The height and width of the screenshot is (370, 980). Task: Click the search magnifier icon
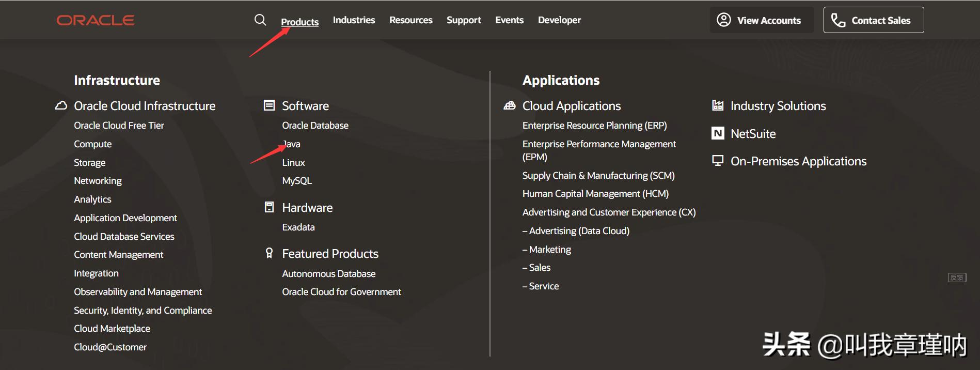click(260, 20)
